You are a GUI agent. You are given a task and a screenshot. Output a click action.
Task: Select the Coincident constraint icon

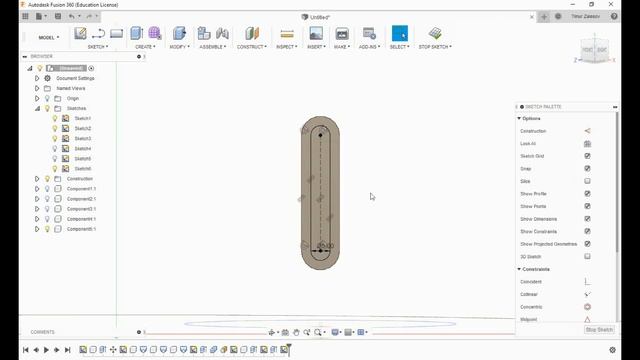[587, 282]
